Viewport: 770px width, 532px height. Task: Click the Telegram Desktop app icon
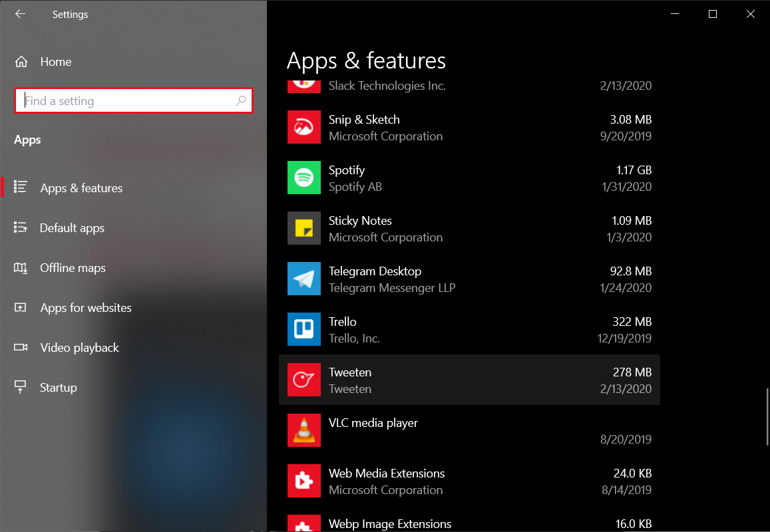(x=304, y=279)
